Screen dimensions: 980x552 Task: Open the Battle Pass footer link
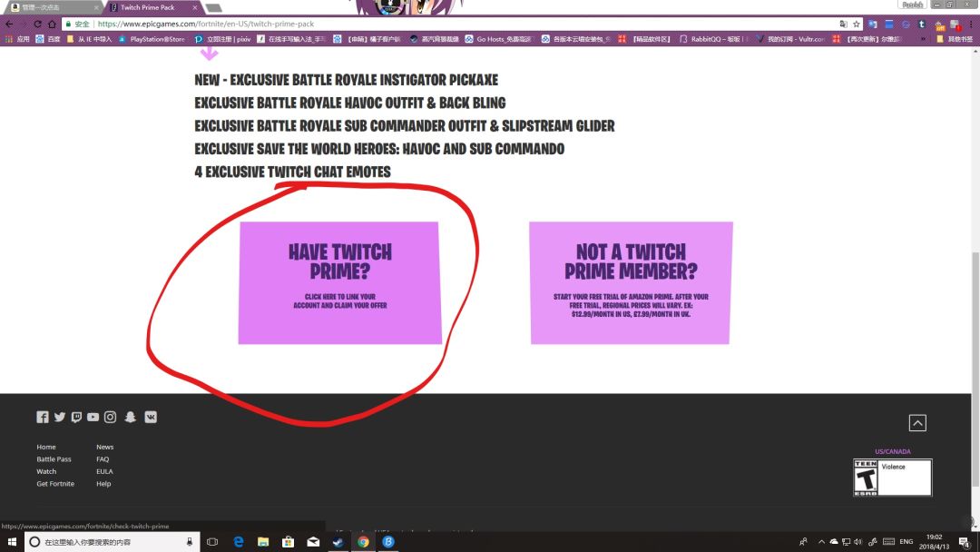(54, 458)
